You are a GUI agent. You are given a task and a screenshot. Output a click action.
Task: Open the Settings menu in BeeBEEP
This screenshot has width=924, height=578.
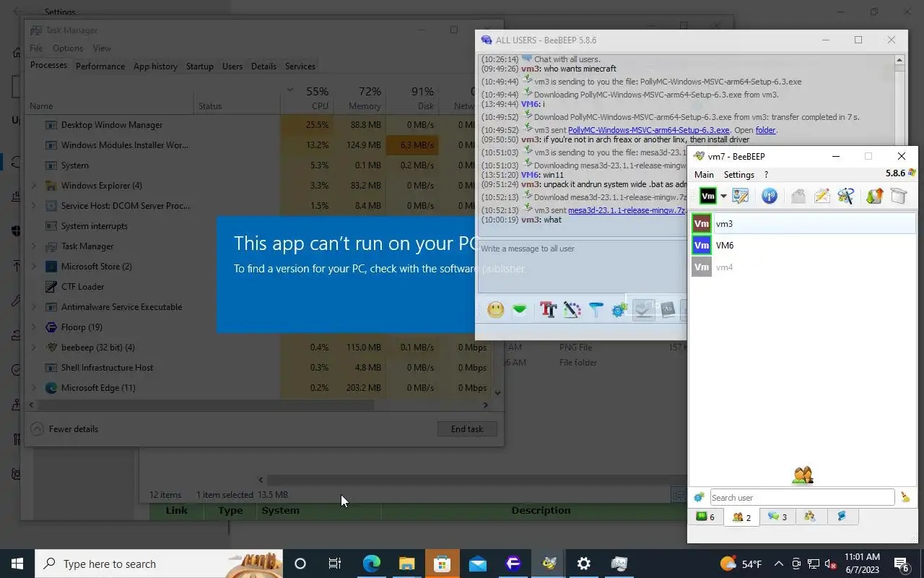pyautogui.click(x=738, y=174)
